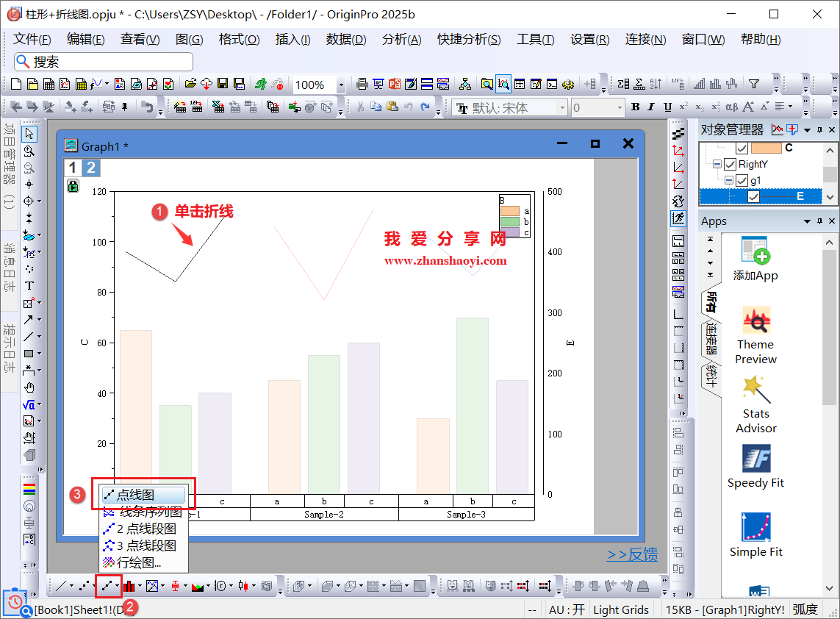
Task: Open the Stats Advisor app
Action: [x=755, y=404]
